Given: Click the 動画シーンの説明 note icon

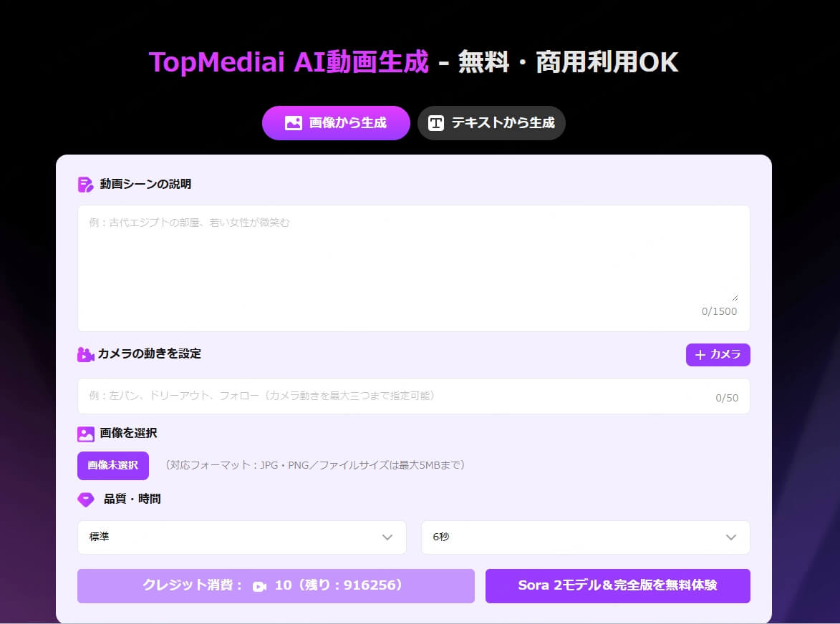Looking at the screenshot, I should [x=85, y=185].
